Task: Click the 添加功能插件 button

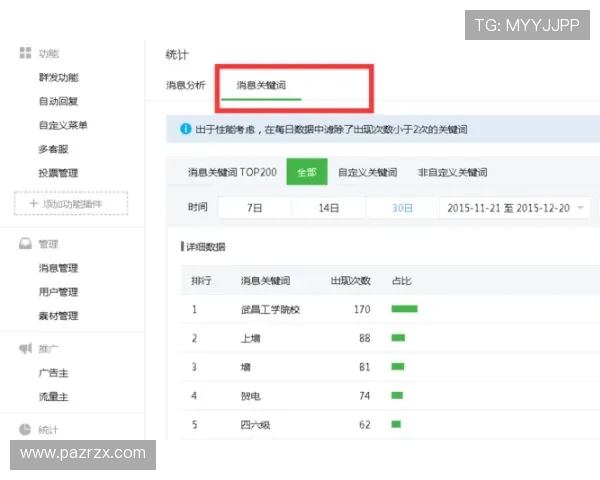Action: (71, 203)
